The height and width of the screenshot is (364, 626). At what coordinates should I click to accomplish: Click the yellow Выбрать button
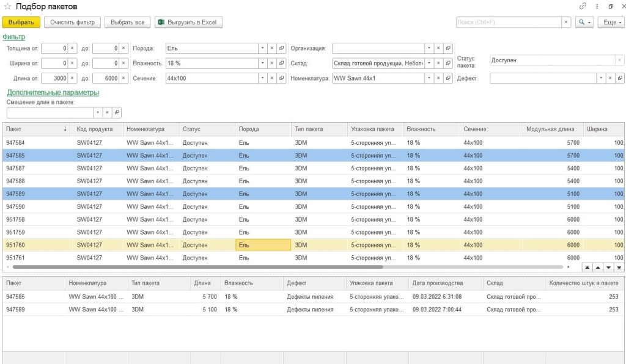tap(21, 23)
